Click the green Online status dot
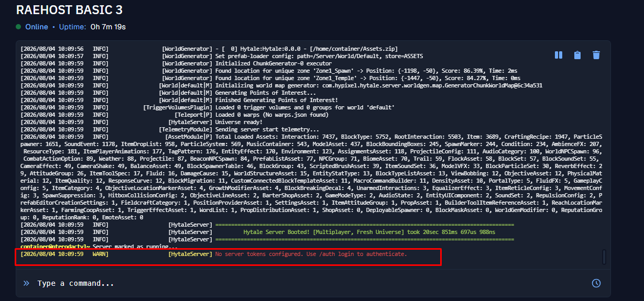 click(x=18, y=26)
